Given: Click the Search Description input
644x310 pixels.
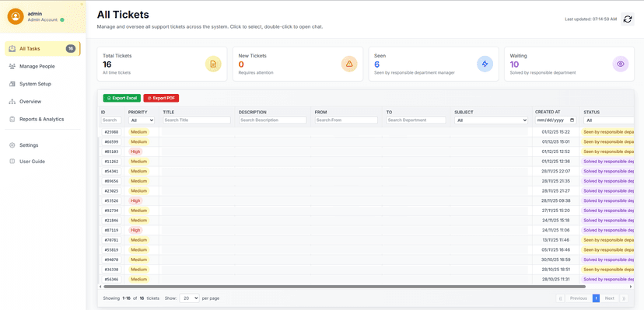Looking at the screenshot, I should (x=273, y=120).
